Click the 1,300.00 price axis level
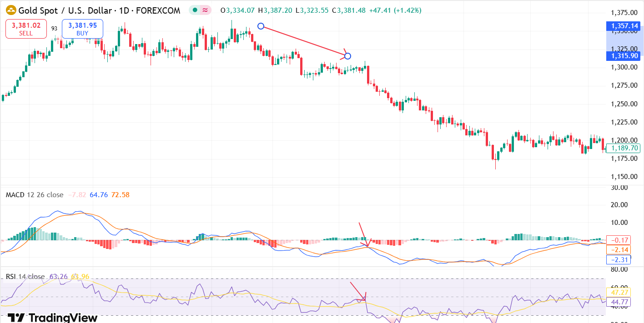 click(623, 67)
